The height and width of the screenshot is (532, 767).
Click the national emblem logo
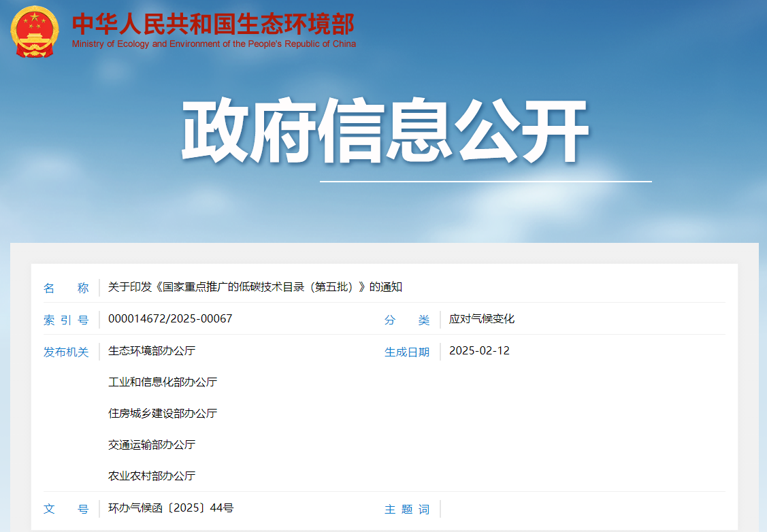[x=34, y=32]
